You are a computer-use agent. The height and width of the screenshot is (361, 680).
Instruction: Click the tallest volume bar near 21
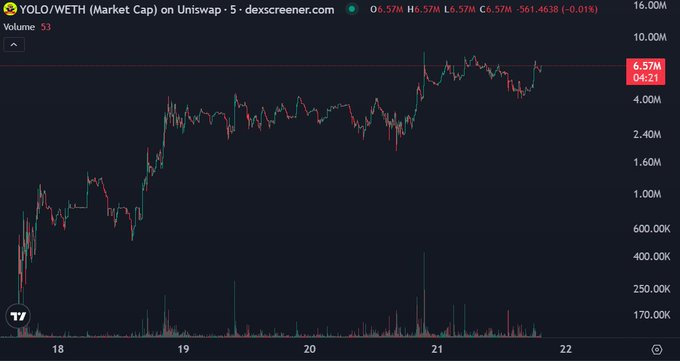(x=424, y=294)
